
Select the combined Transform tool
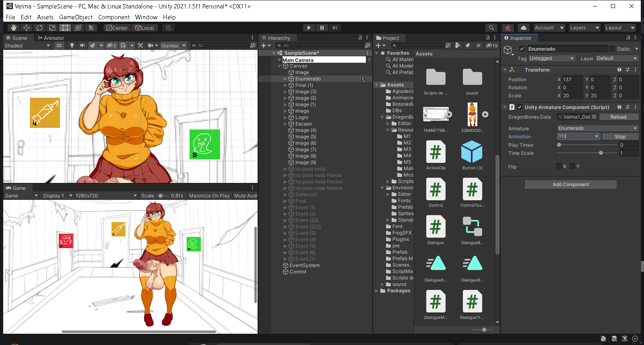pyautogui.click(x=78, y=28)
